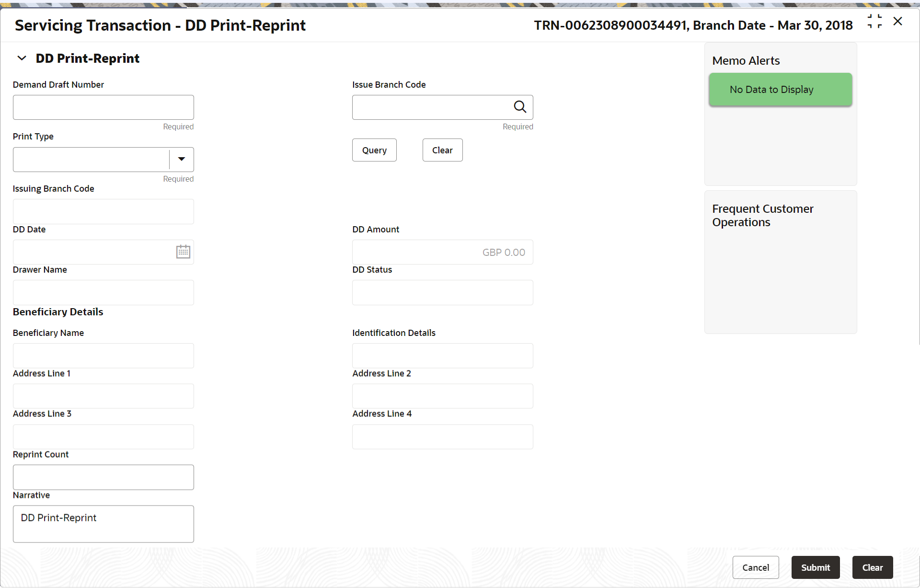Image resolution: width=920 pixels, height=588 pixels.
Task: Click the calendar icon for DD Date
Action: (x=183, y=252)
